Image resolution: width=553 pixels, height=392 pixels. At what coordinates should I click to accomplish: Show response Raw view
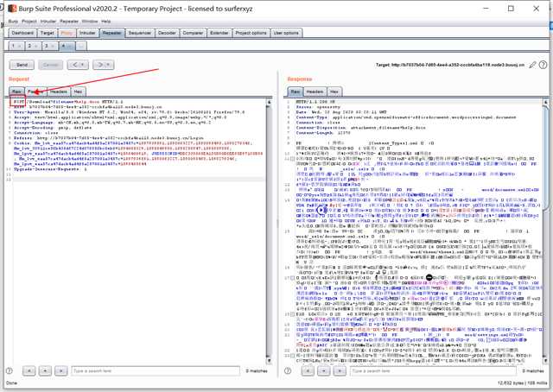(295, 92)
